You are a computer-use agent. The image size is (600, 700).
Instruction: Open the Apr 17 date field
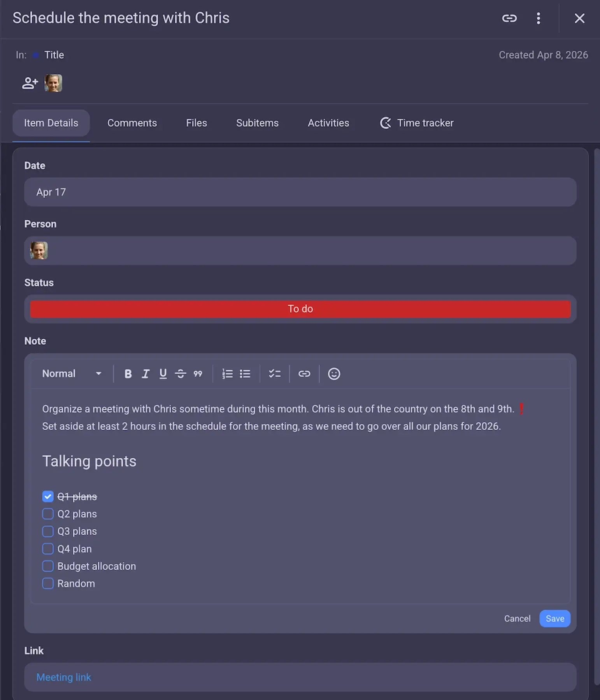(x=300, y=192)
